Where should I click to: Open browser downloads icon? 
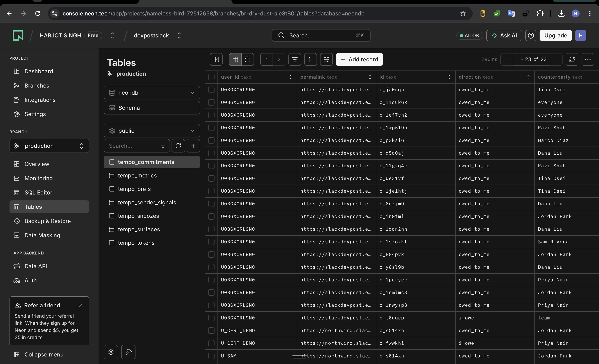(x=561, y=13)
